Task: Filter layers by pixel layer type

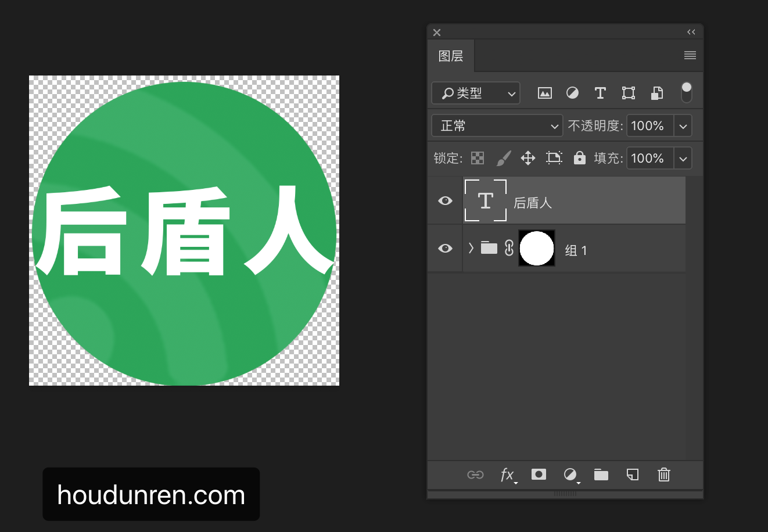Action: click(x=545, y=93)
